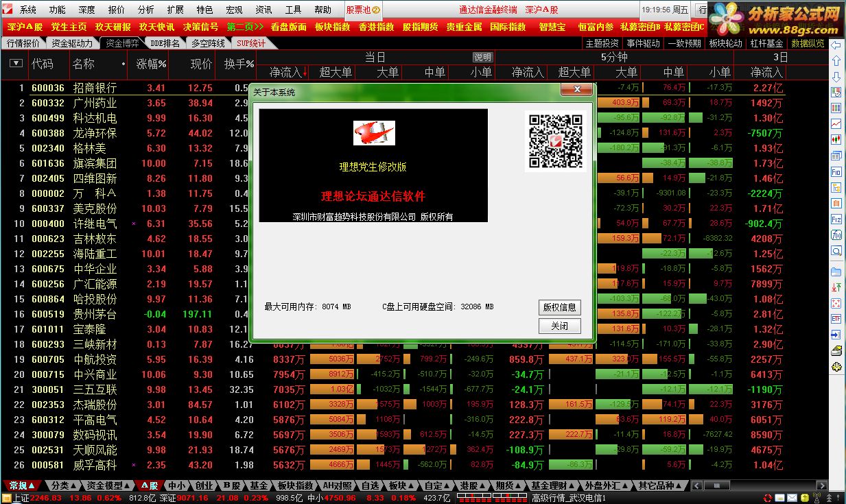Click the blue import arrow sidebar icon
Screen dimensions: 846x504
(x=836, y=335)
